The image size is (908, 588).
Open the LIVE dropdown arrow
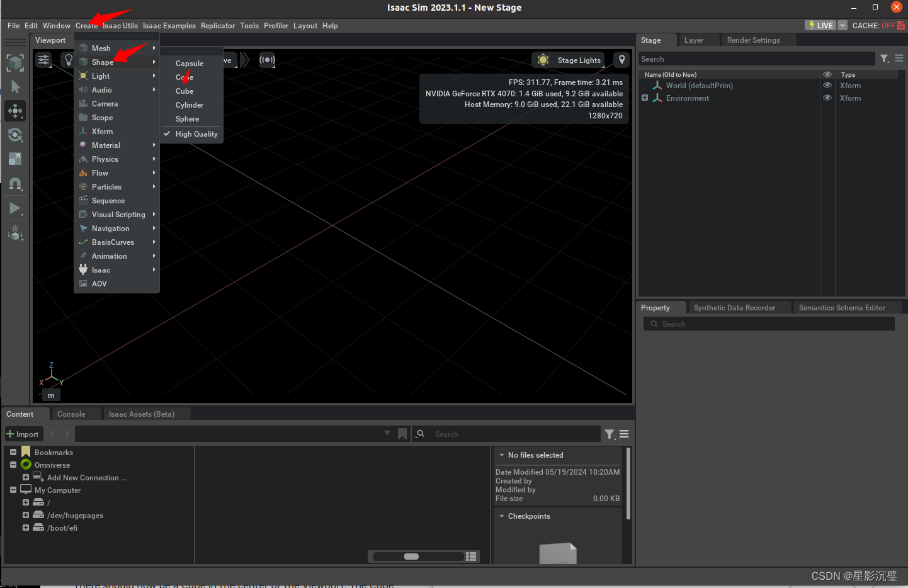coord(843,25)
